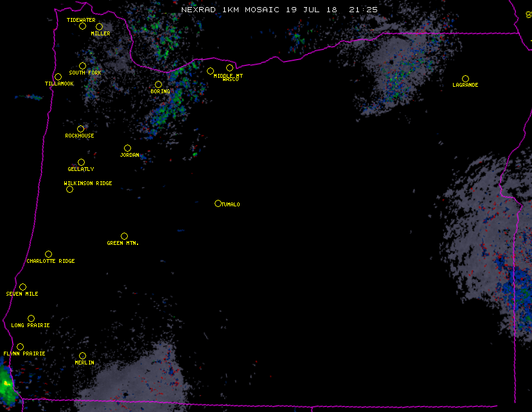Image resolution: width=532 pixels, height=412 pixels.
Task: Click the Boring station circle marker
Action: pos(158,85)
